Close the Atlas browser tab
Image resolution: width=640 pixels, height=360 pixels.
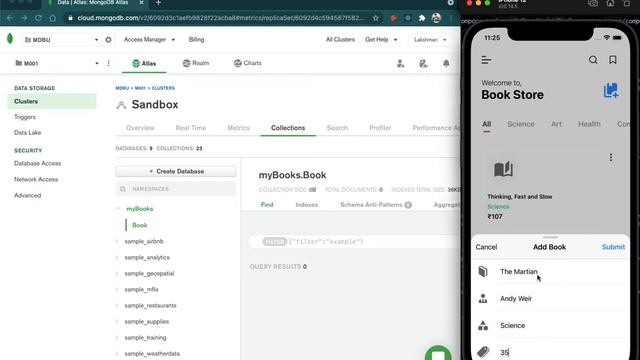pyautogui.click(x=141, y=3)
